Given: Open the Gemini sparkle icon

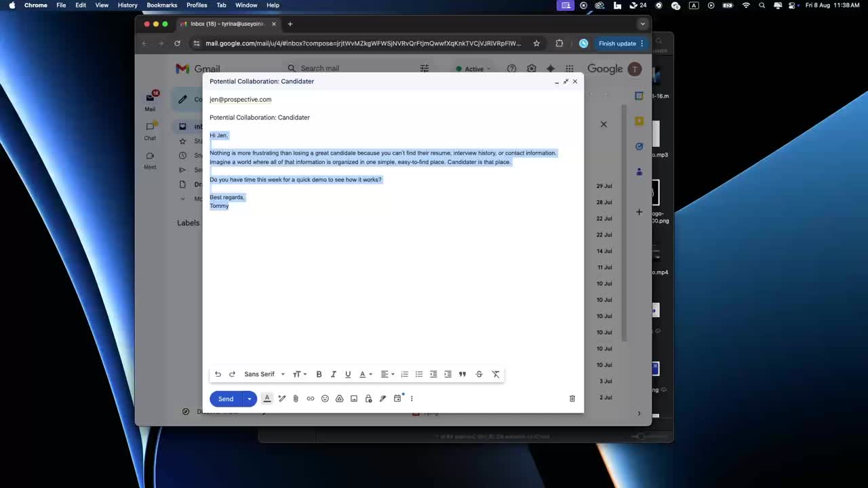Looking at the screenshot, I should [x=551, y=68].
